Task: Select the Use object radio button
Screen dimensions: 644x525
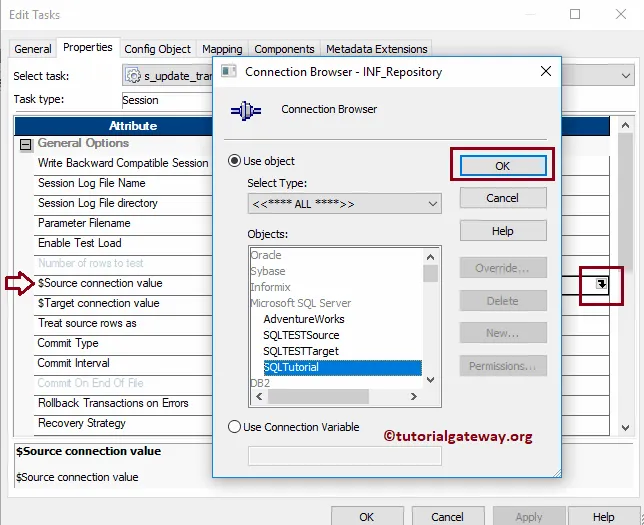Action: [x=236, y=161]
